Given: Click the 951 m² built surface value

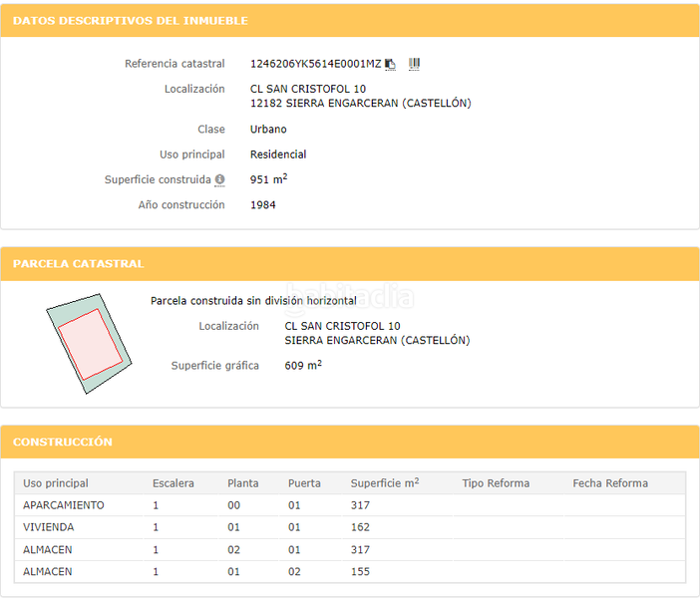Looking at the screenshot, I should 268,180.
